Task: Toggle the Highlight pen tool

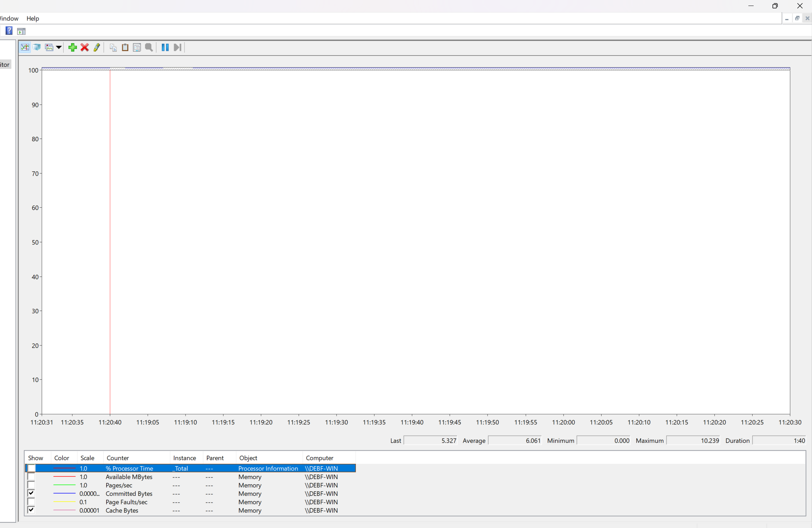Action: pos(97,48)
